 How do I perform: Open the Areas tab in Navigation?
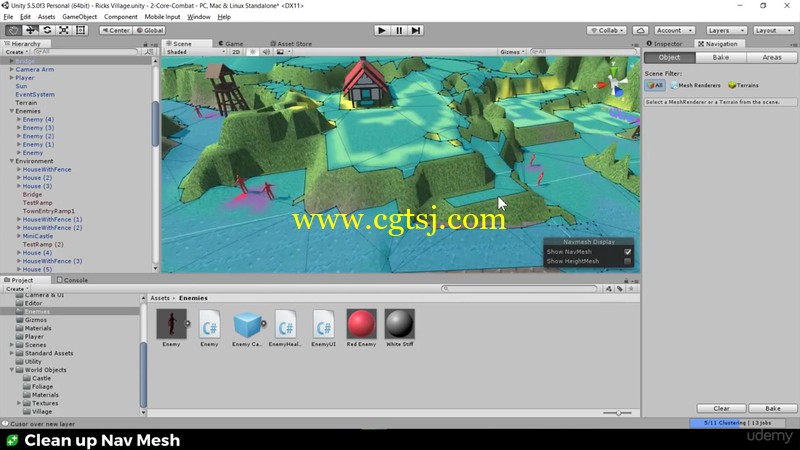click(x=771, y=57)
